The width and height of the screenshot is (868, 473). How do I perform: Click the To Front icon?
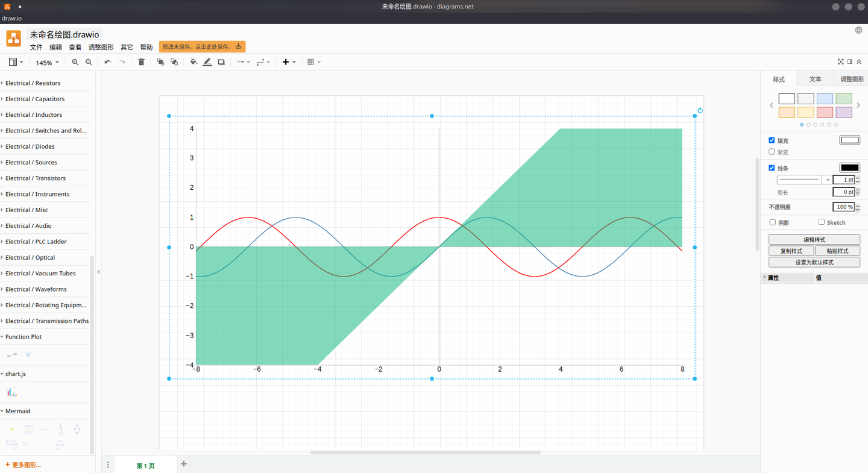160,62
